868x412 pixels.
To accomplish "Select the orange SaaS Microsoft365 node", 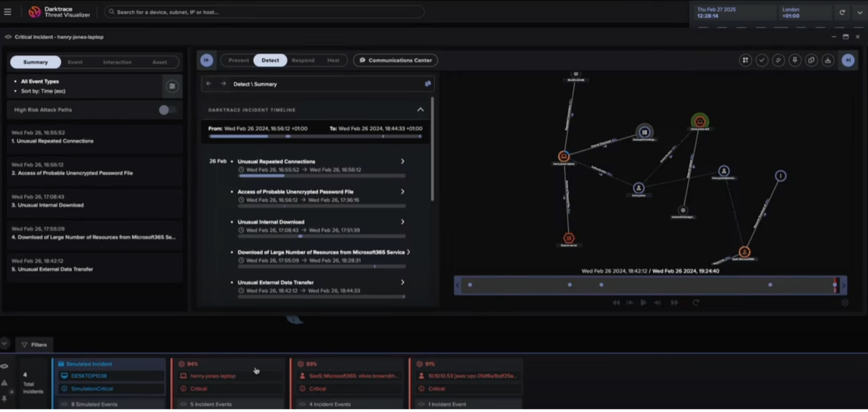I will 744,252.
